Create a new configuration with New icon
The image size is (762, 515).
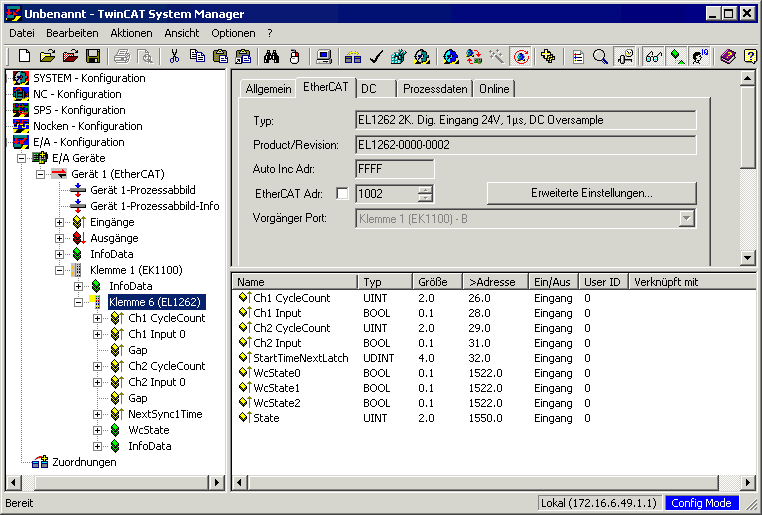point(24,57)
